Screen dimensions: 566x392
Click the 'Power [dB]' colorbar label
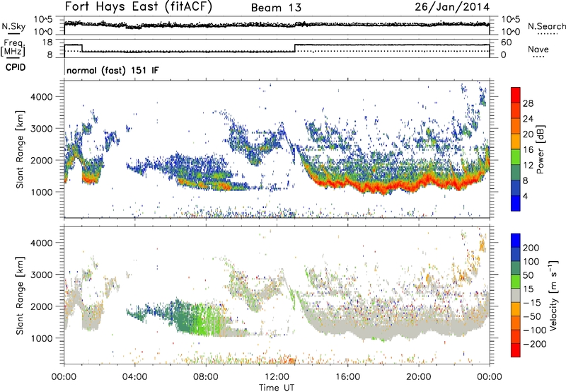click(541, 149)
